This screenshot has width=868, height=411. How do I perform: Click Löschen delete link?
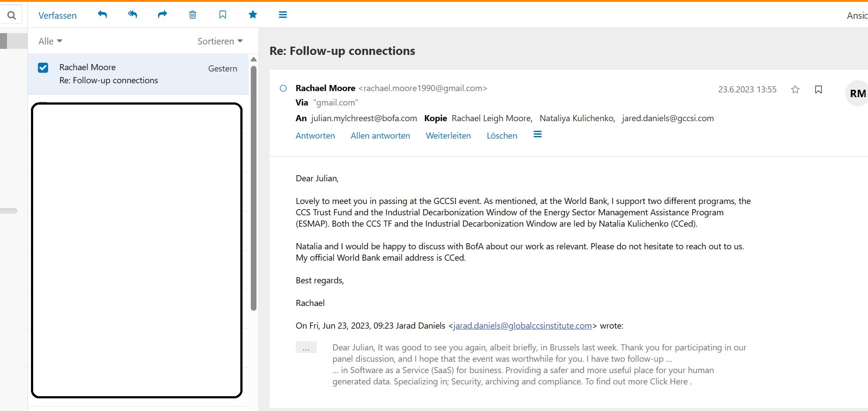[x=502, y=136]
